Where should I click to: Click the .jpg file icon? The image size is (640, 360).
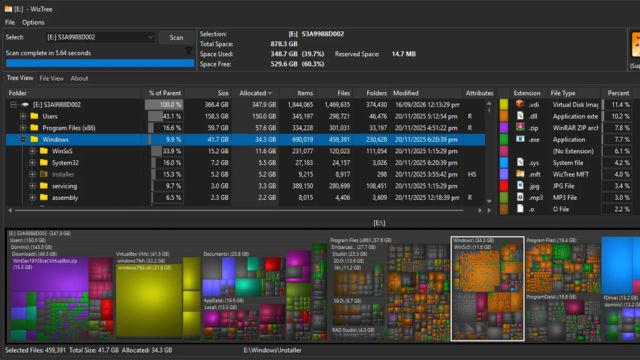[x=520, y=186]
